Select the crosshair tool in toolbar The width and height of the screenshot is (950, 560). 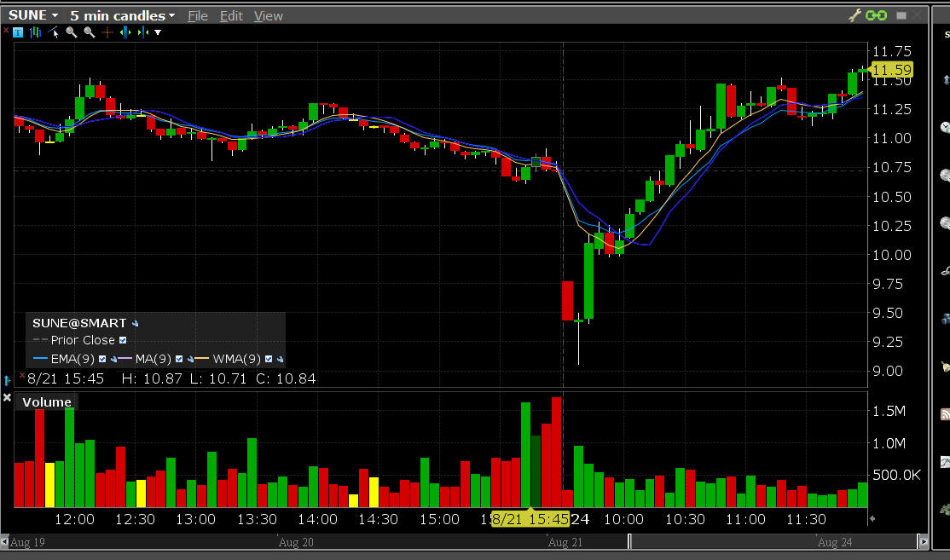pos(107,32)
